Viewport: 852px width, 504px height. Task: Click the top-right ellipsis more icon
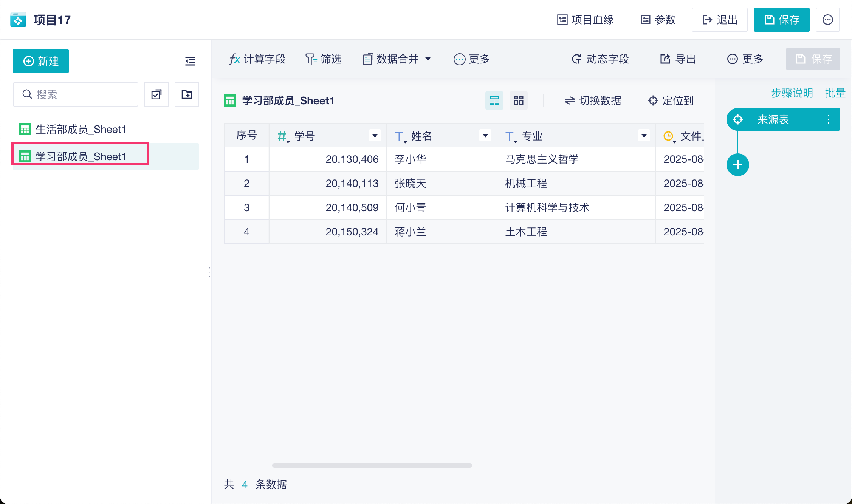coord(827,20)
